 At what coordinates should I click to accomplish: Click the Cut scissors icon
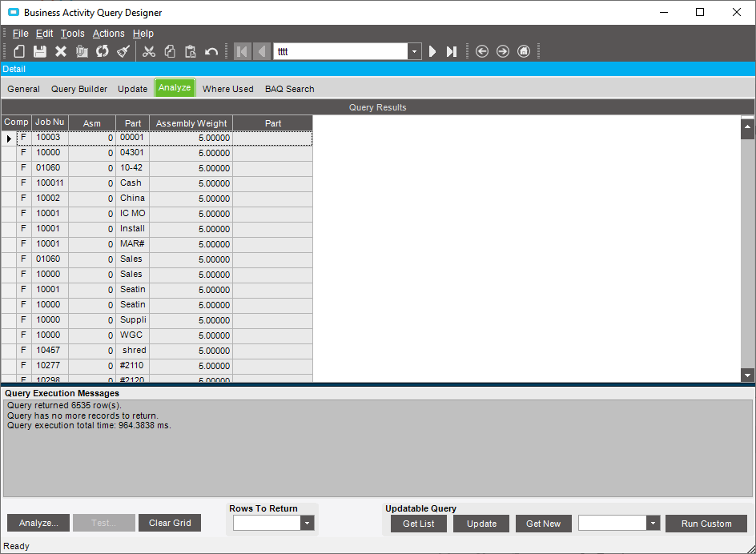149,51
